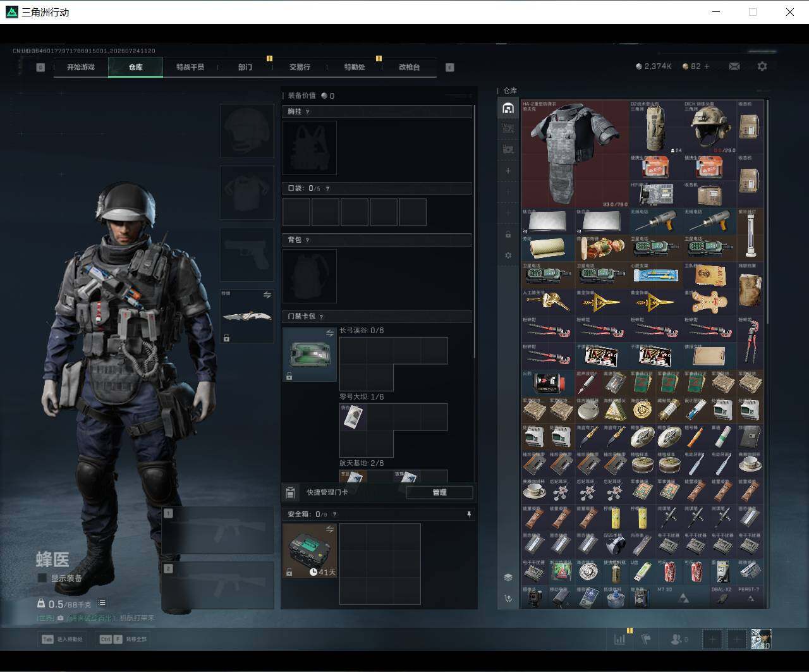Toggle the swap icon on the melee knife slot
Image resolution: width=809 pixels, height=672 pixels.
click(x=267, y=295)
